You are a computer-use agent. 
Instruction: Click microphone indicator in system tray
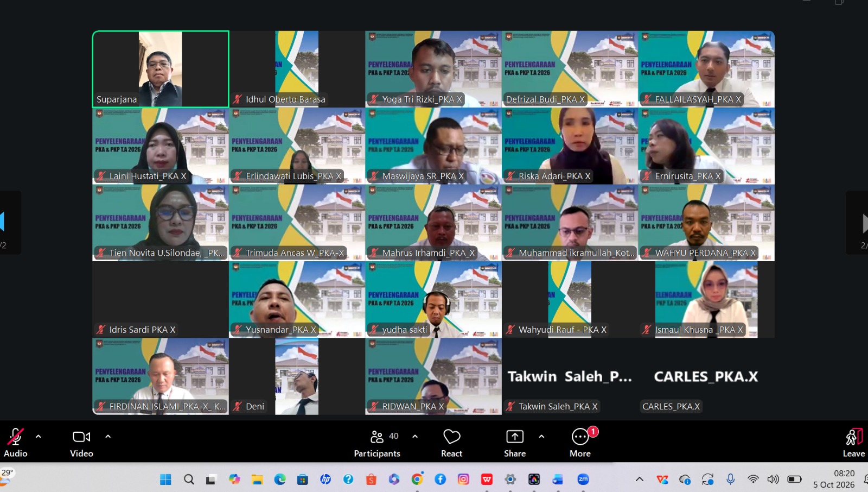(x=731, y=479)
